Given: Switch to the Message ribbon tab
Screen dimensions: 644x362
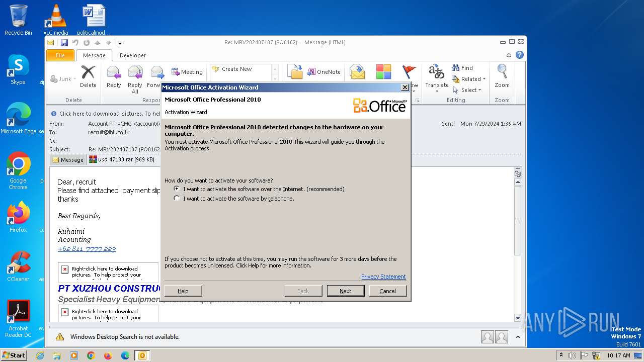Looking at the screenshot, I should [x=94, y=55].
